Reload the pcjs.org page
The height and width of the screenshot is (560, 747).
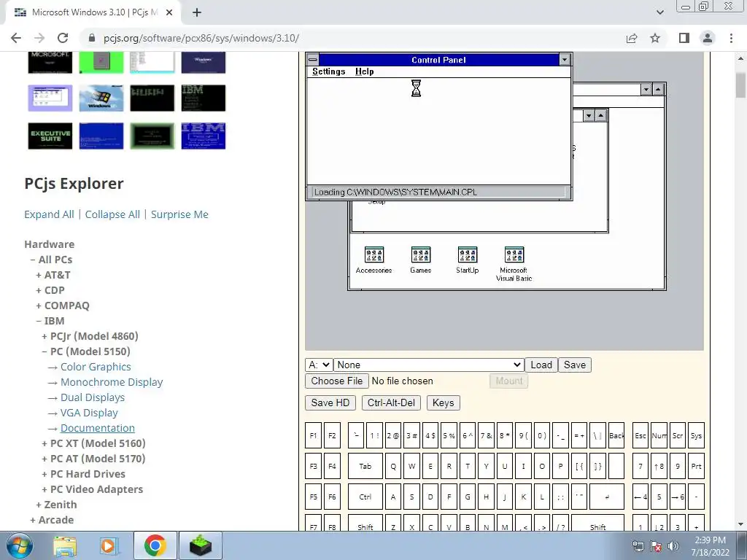tap(63, 38)
